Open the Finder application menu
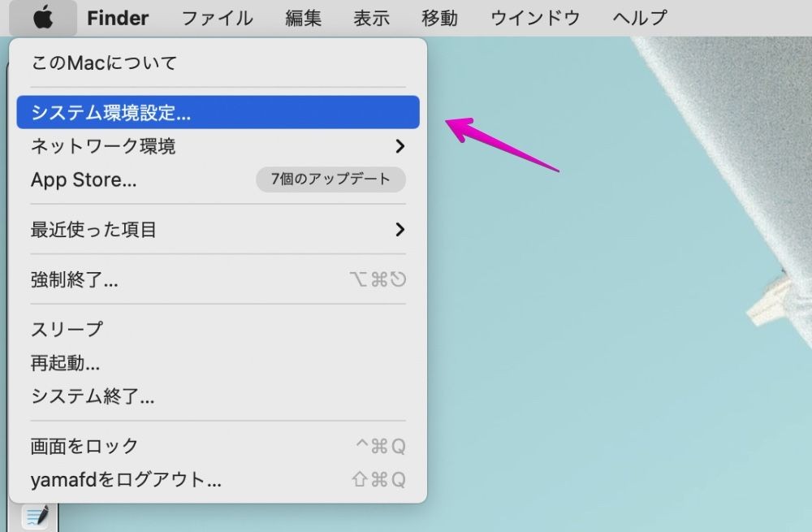812x532 pixels. coord(118,18)
